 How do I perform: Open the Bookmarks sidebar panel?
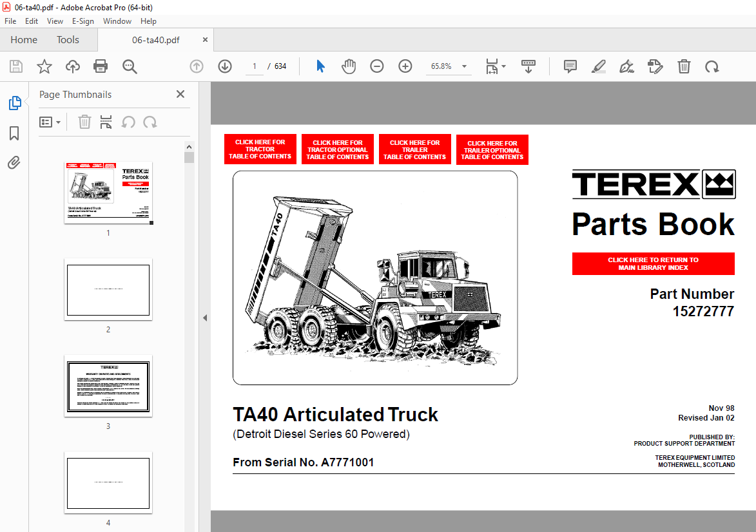pyautogui.click(x=14, y=133)
